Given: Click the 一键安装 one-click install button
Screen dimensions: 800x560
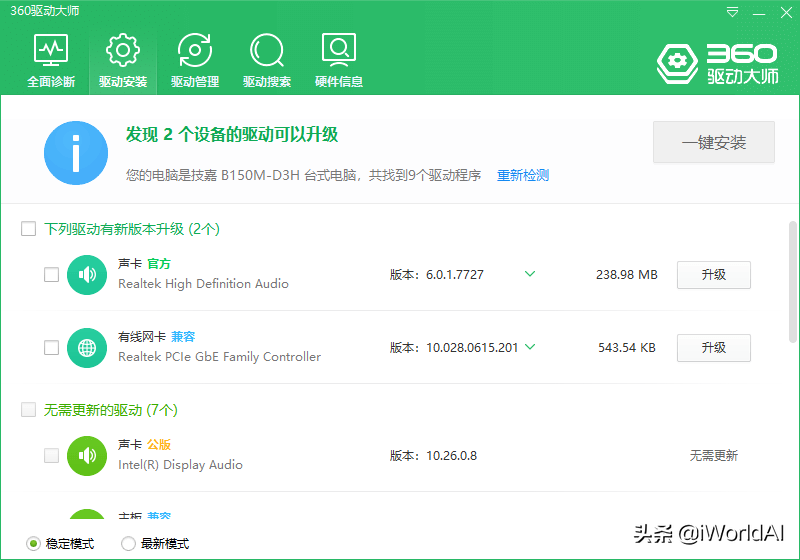Looking at the screenshot, I should click(714, 142).
